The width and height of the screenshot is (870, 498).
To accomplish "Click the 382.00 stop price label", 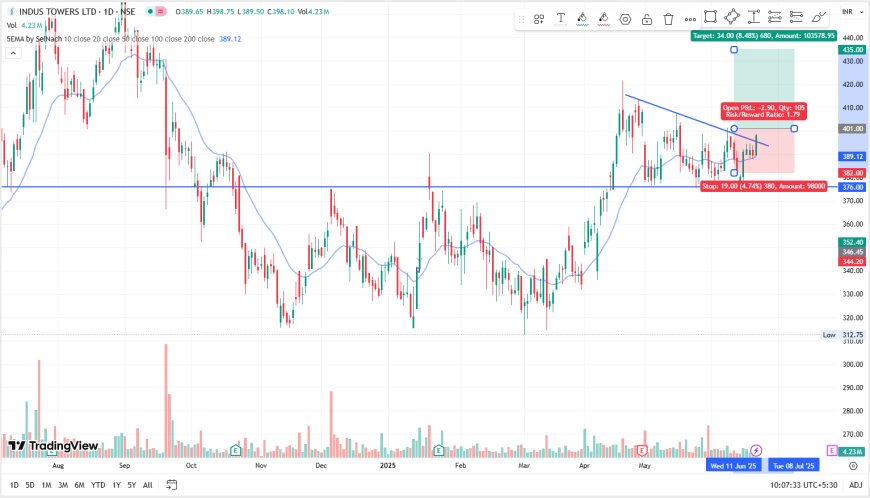I will click(852, 173).
